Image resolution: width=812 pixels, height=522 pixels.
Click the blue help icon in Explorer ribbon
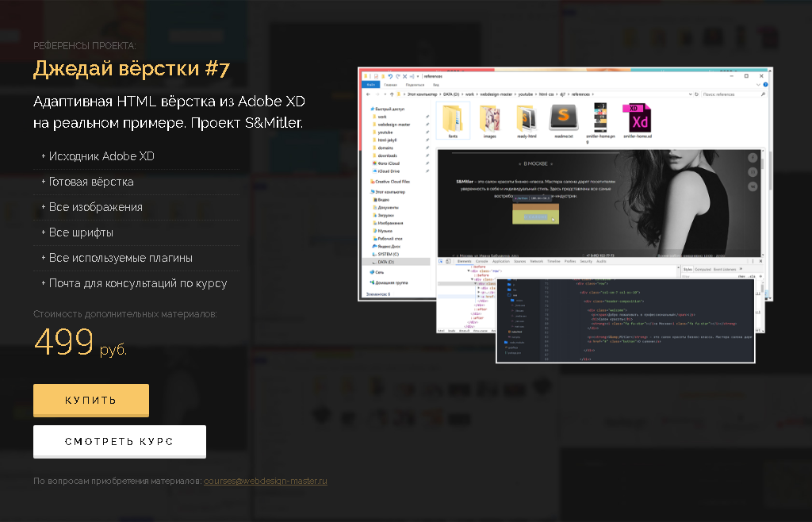coord(765,84)
